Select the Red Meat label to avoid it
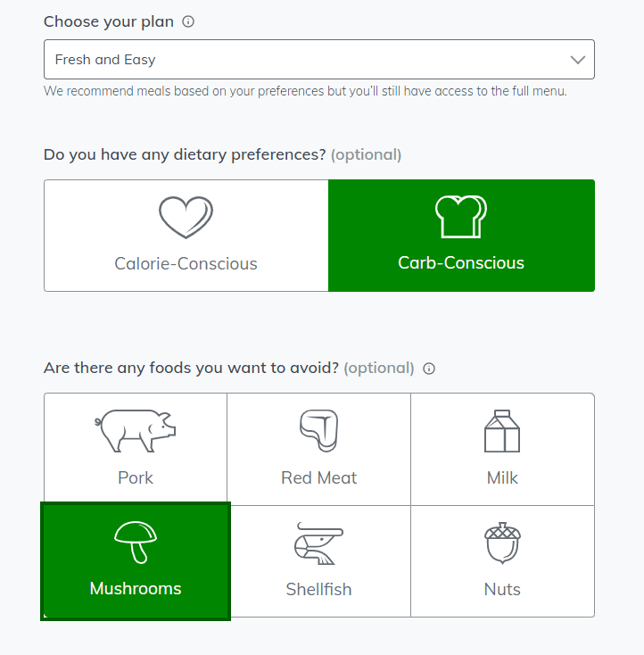This screenshot has height=655, width=644. (318, 477)
